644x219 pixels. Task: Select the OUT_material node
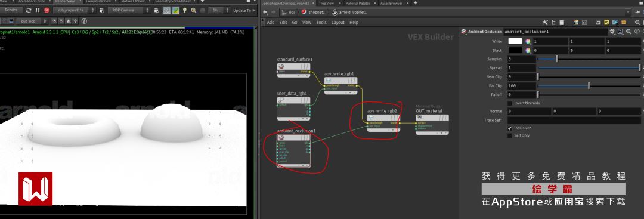coord(432,124)
